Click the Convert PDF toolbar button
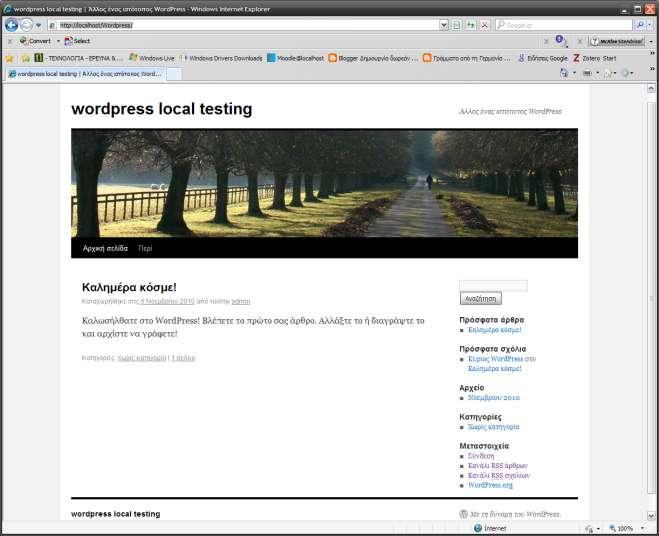Viewport: 659px width, 536px height. [x=35, y=41]
